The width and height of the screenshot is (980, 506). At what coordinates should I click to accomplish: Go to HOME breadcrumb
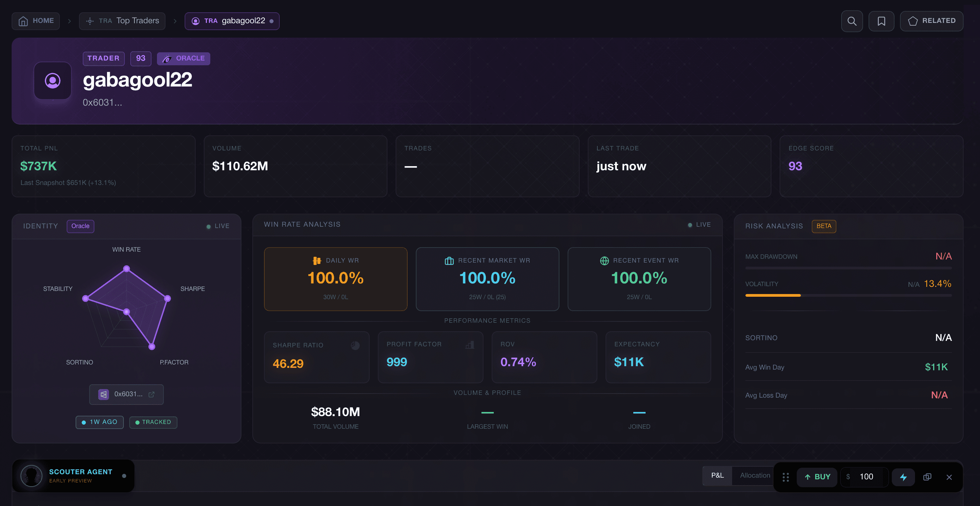36,21
